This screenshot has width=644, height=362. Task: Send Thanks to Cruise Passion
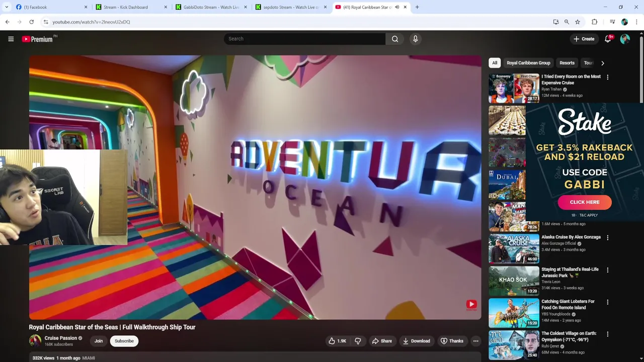click(452, 341)
